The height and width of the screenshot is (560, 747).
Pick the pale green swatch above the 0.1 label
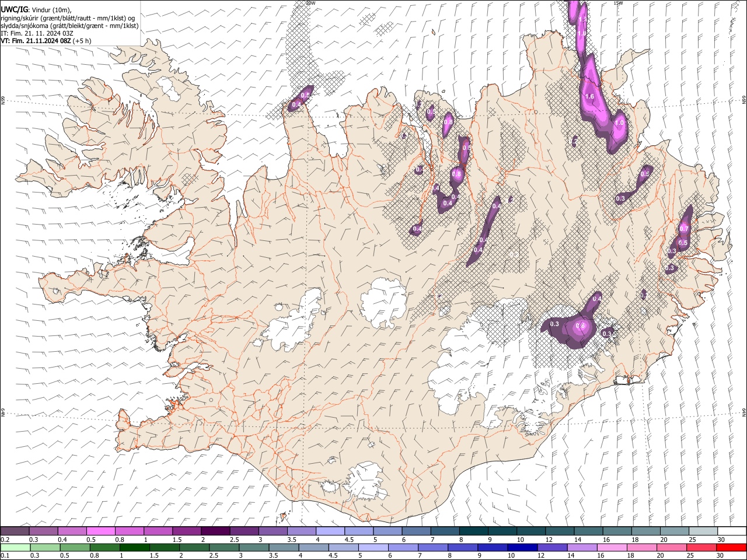15,548
